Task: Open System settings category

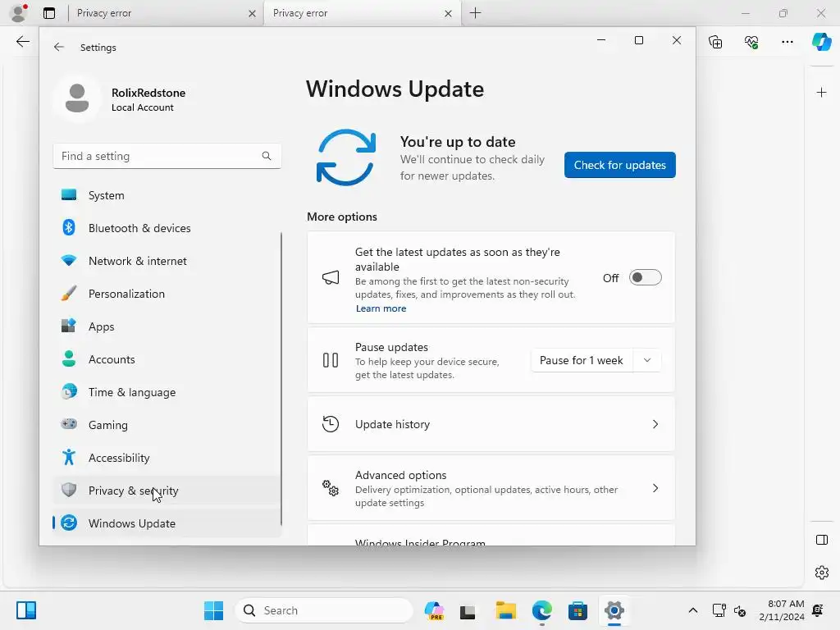Action: 167,195
